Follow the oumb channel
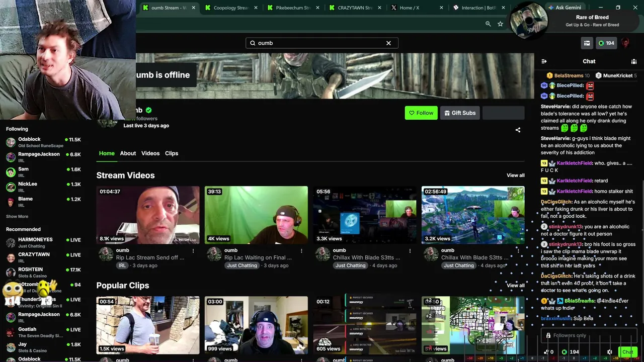This screenshot has height=362, width=644. click(421, 113)
